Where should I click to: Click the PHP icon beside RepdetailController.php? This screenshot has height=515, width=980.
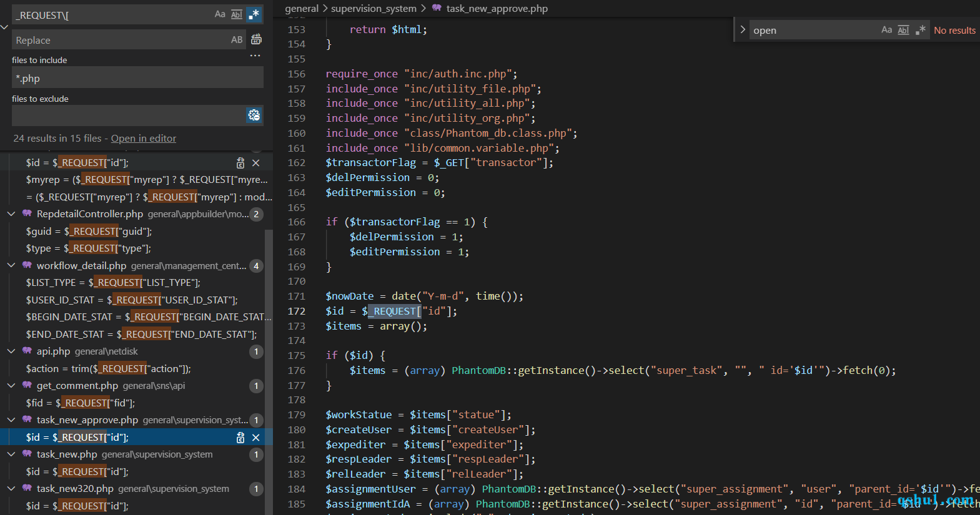coord(27,213)
